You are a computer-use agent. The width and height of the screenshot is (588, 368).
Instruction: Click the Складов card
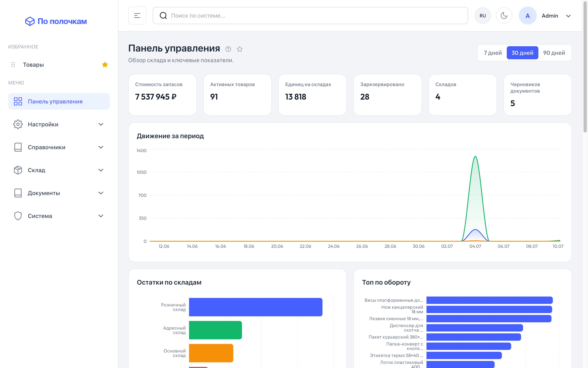(462, 95)
